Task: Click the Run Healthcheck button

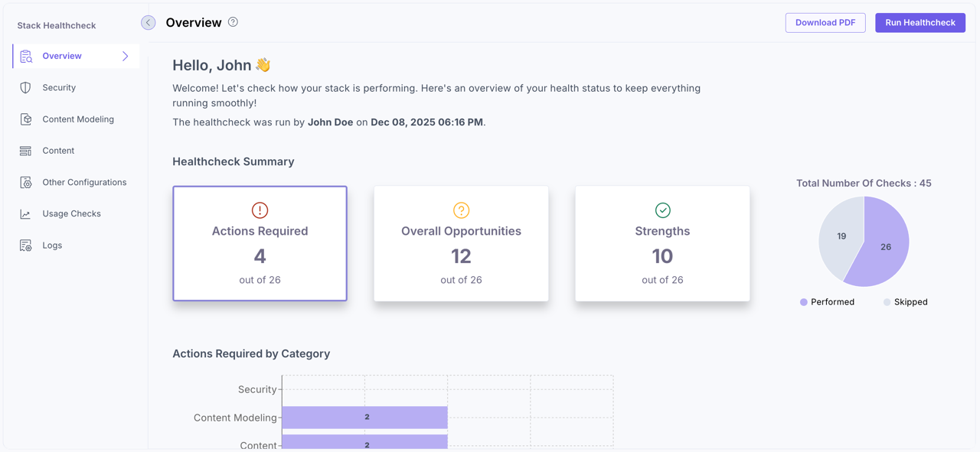Action: pos(920,22)
